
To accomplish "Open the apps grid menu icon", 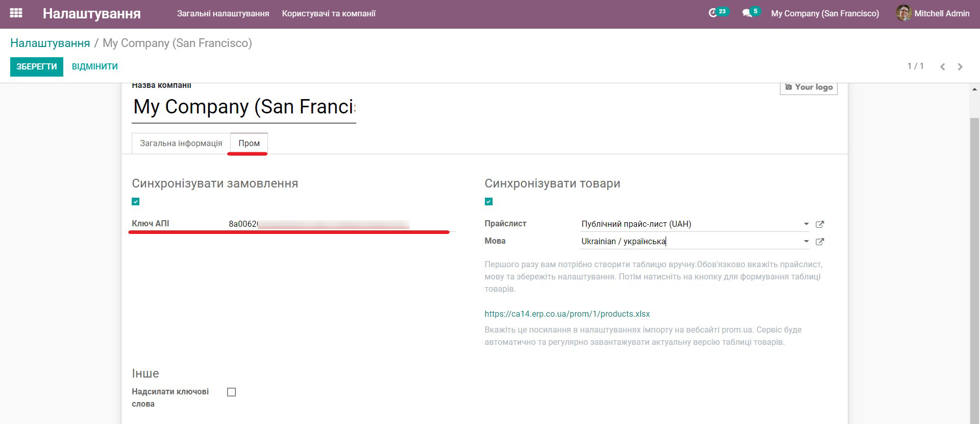I will (16, 13).
